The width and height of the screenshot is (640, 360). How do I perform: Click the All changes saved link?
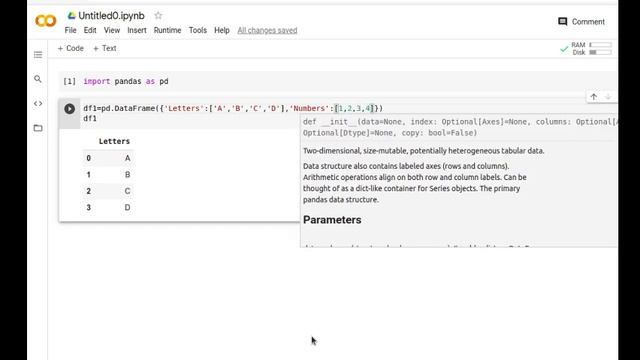(267, 30)
